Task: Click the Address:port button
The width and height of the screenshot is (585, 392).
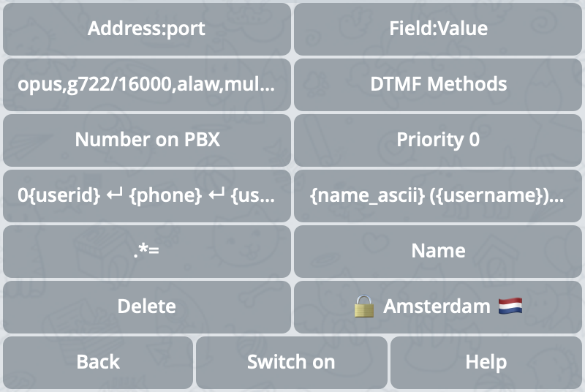Action: [147, 29]
